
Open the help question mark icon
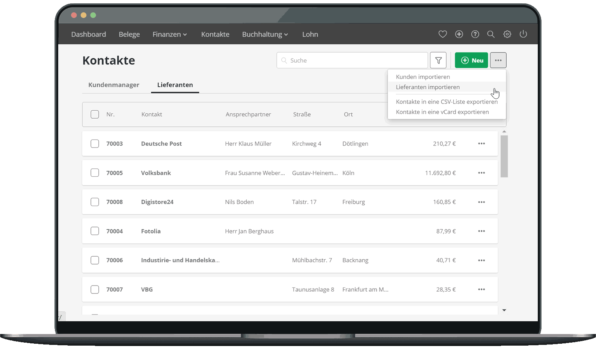(475, 34)
